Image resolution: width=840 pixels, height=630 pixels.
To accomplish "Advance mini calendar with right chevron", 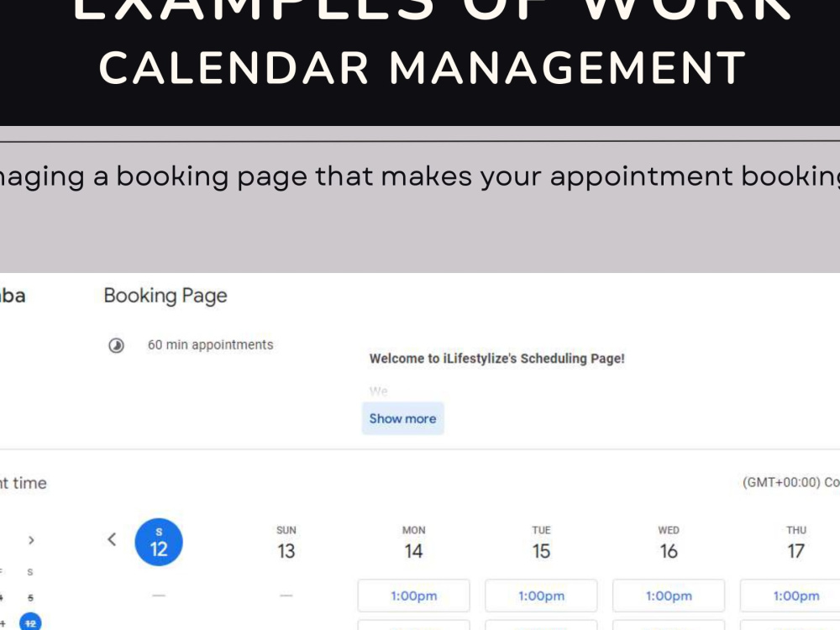I will coord(31,540).
